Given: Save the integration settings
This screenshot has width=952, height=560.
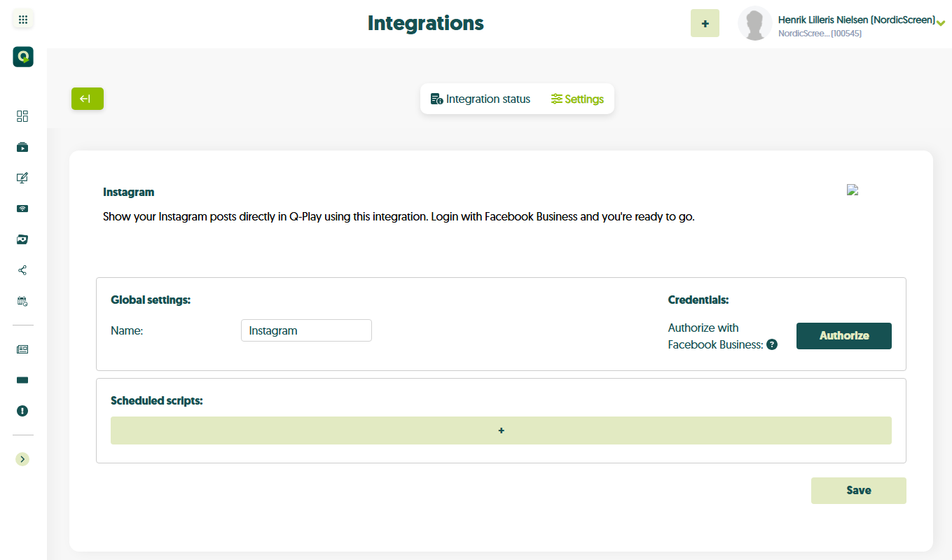Looking at the screenshot, I should pyautogui.click(x=858, y=491).
